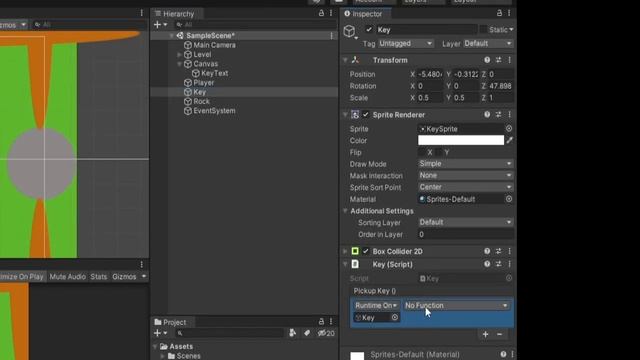Remove event listener with minus button
The image size is (640, 360).
[500, 334]
